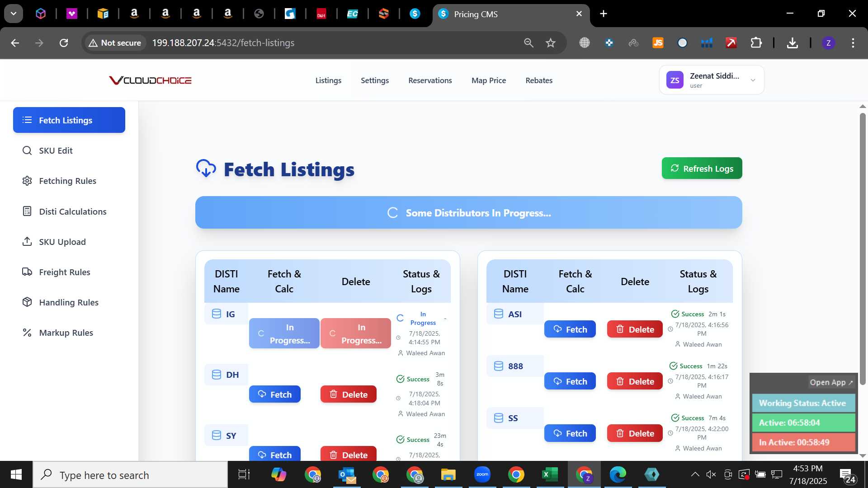Screen dimensions: 868x488
Task: Open Excel from the taskbar
Action: pyautogui.click(x=550, y=474)
